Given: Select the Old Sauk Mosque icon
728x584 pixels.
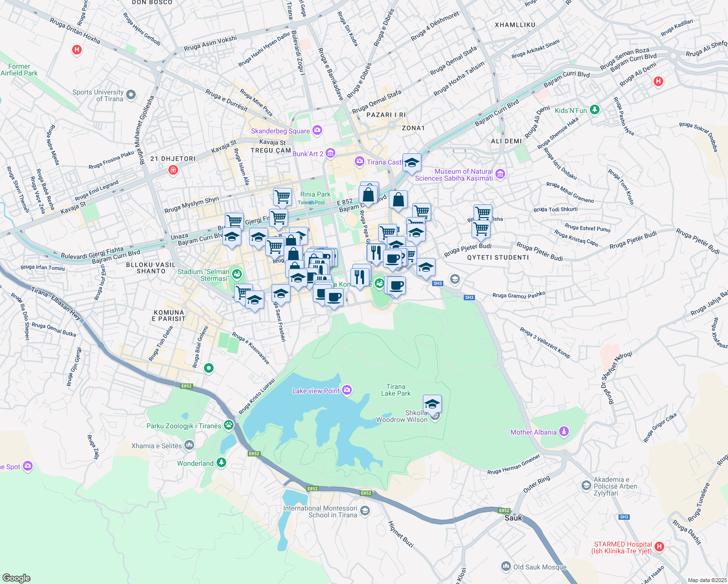Looking at the screenshot, I should click(x=506, y=566).
